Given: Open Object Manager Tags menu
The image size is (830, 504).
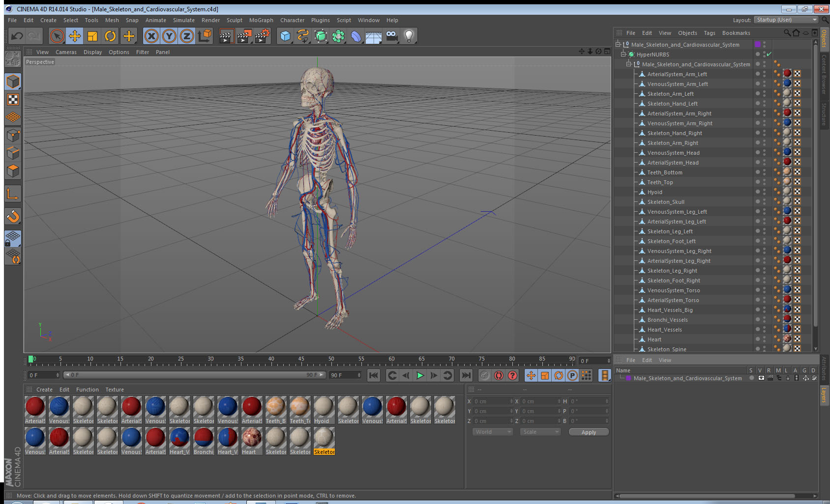Looking at the screenshot, I should click(710, 33).
